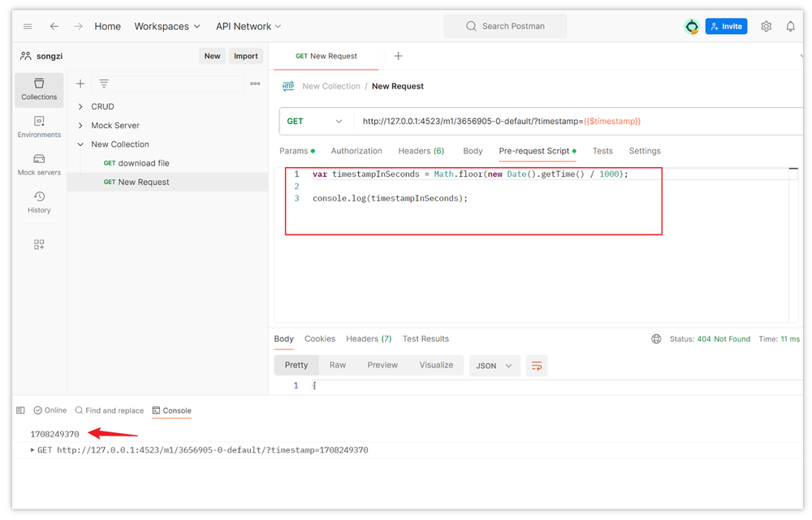Select the download file request

point(144,163)
